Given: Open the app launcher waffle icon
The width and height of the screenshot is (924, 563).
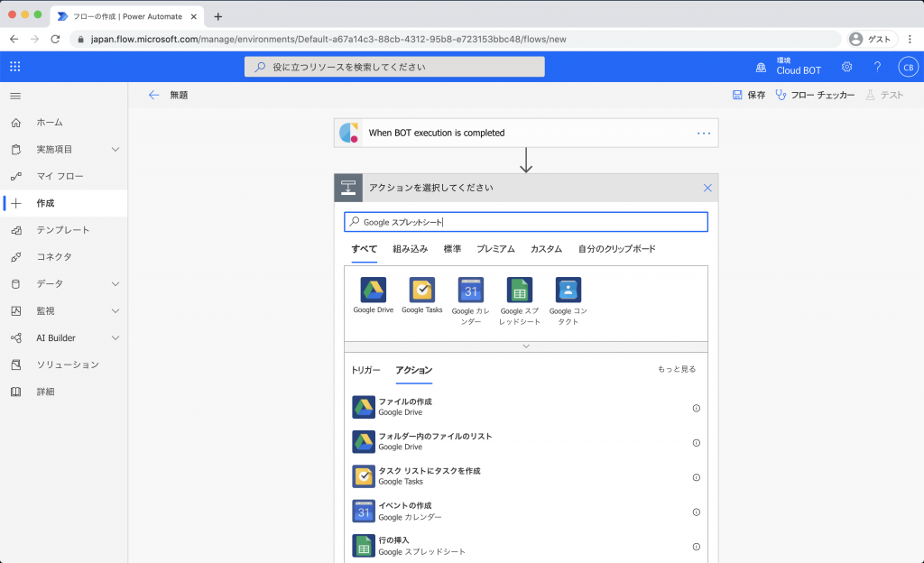Looking at the screenshot, I should pyautogui.click(x=15, y=67).
